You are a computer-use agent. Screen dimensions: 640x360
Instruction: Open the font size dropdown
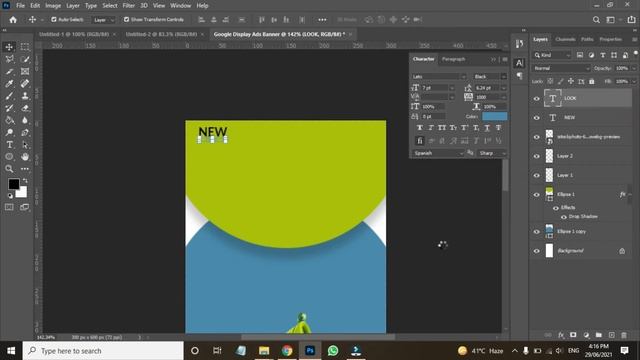click(451, 88)
